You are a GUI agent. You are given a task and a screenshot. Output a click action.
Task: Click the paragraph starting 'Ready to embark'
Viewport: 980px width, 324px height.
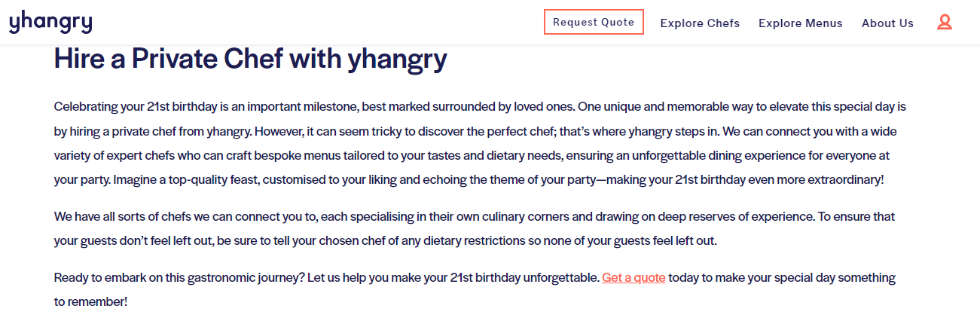[x=475, y=289]
